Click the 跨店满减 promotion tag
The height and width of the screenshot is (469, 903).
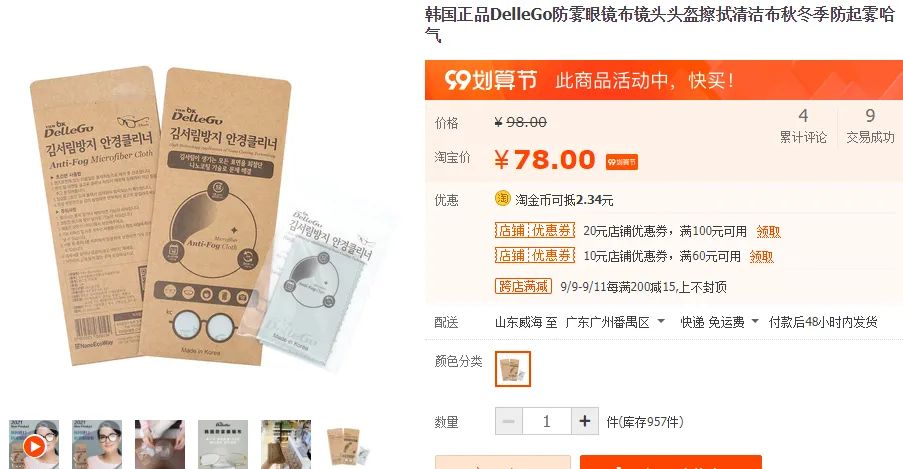(x=523, y=286)
